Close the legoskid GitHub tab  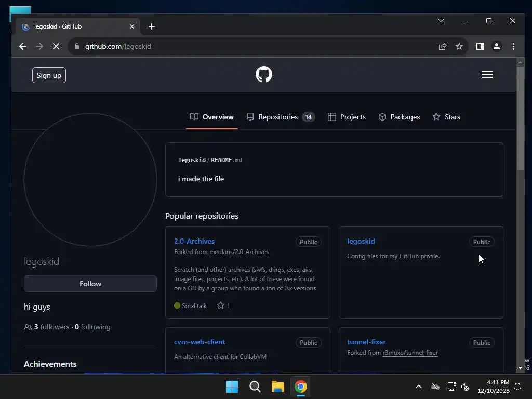click(x=132, y=26)
